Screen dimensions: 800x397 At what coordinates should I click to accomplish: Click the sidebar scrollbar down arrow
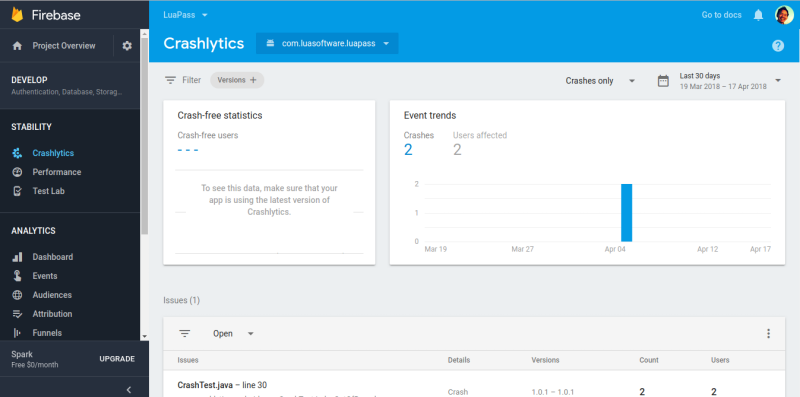(x=144, y=336)
